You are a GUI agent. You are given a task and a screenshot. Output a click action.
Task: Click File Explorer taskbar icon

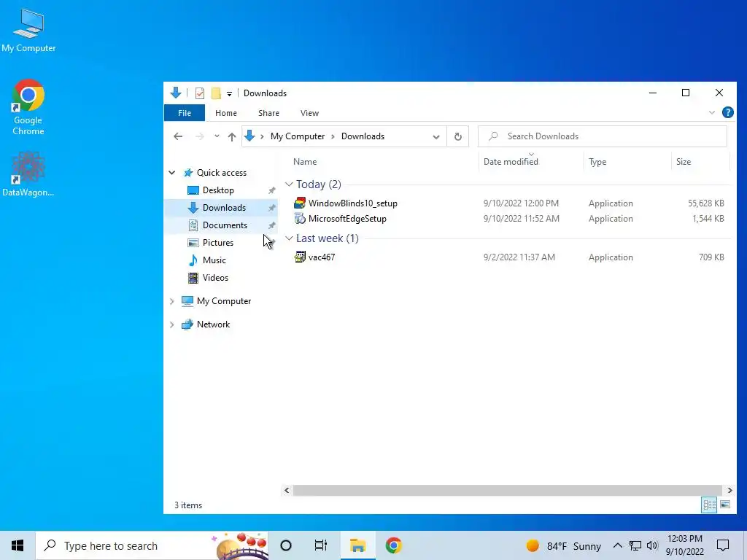[357, 545]
